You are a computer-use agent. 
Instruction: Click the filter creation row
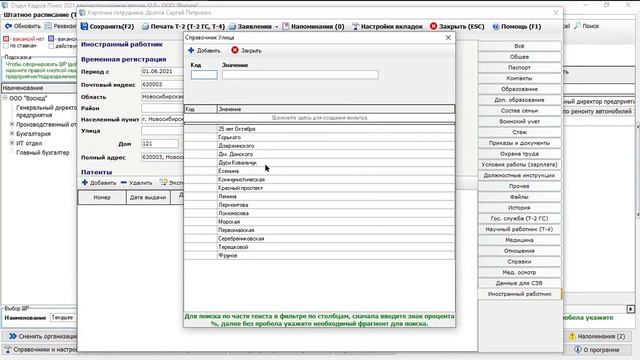click(320, 118)
